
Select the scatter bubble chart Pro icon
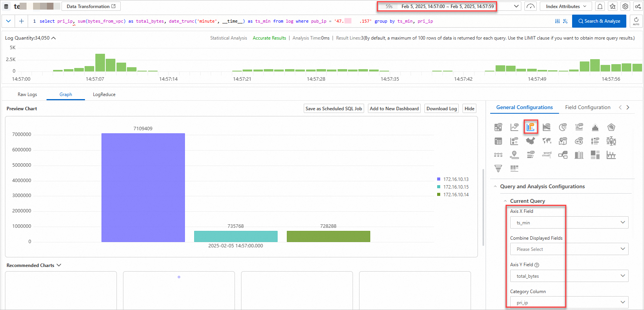point(514,141)
